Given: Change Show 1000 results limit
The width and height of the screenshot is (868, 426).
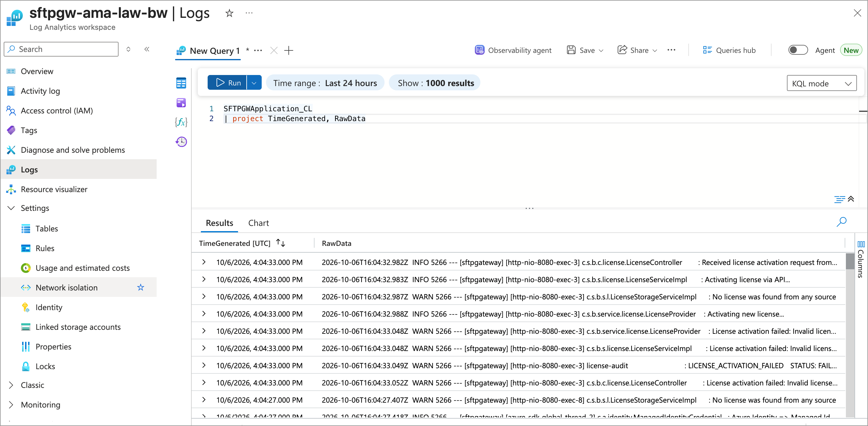Looking at the screenshot, I should [x=435, y=83].
